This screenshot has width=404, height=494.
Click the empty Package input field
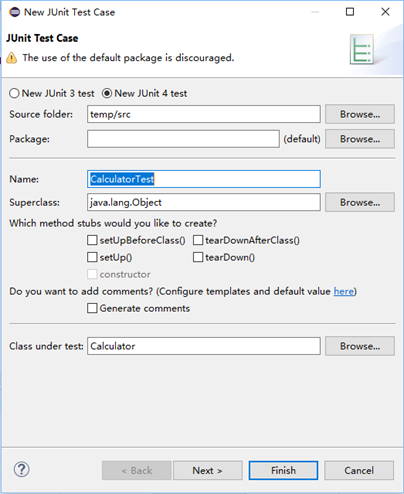pos(183,139)
